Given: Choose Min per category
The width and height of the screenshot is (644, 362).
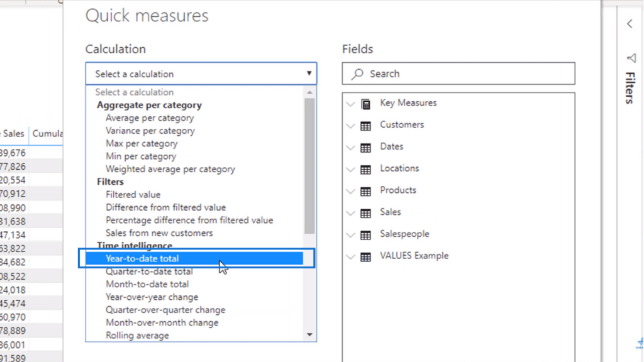Looking at the screenshot, I should coord(140,156).
